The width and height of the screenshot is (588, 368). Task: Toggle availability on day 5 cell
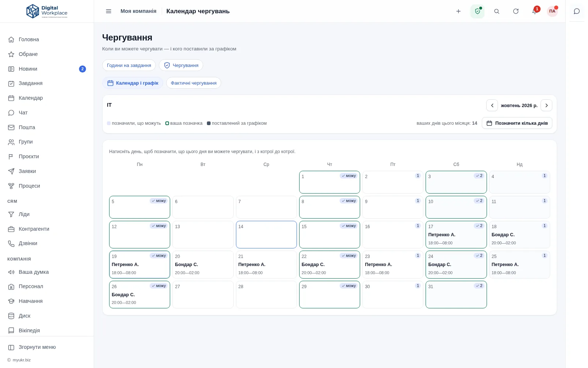pos(140,207)
